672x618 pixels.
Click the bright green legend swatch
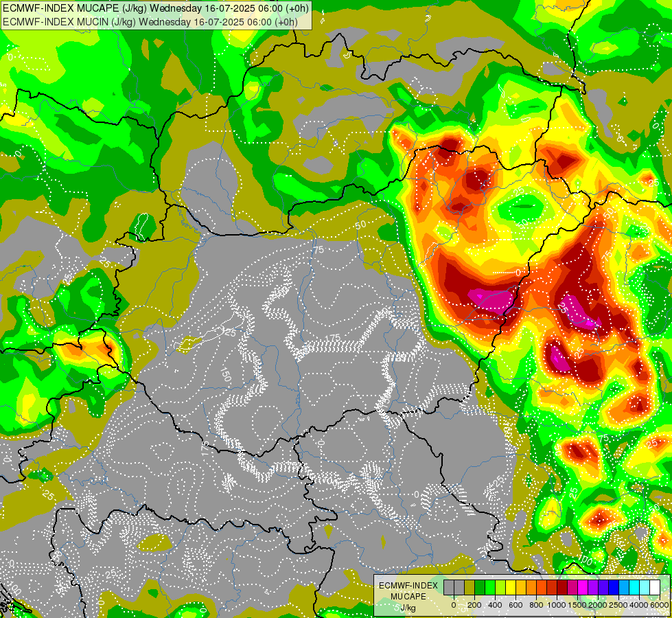pos(490,588)
